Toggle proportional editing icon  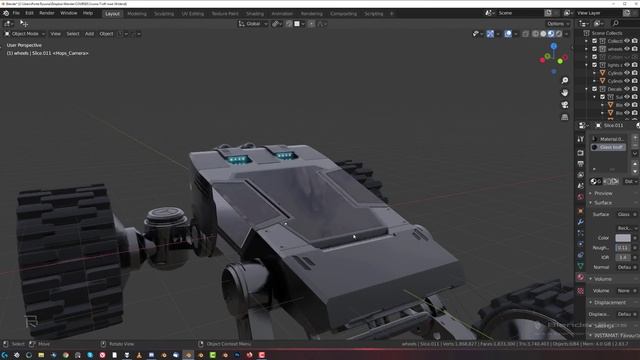(x=311, y=24)
